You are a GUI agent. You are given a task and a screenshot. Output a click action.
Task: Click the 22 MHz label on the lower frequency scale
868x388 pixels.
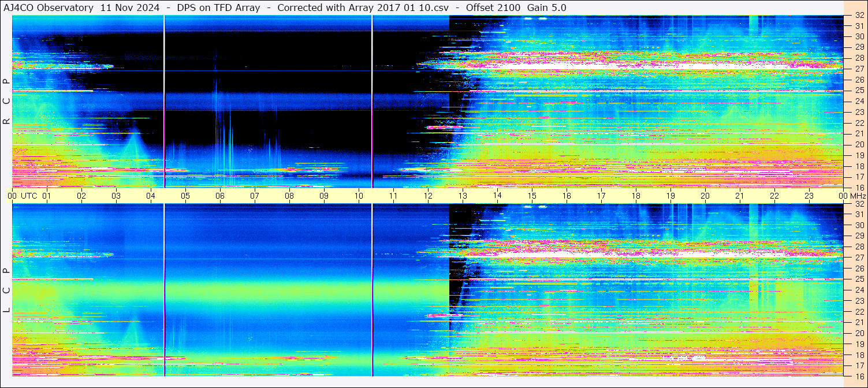point(859,312)
